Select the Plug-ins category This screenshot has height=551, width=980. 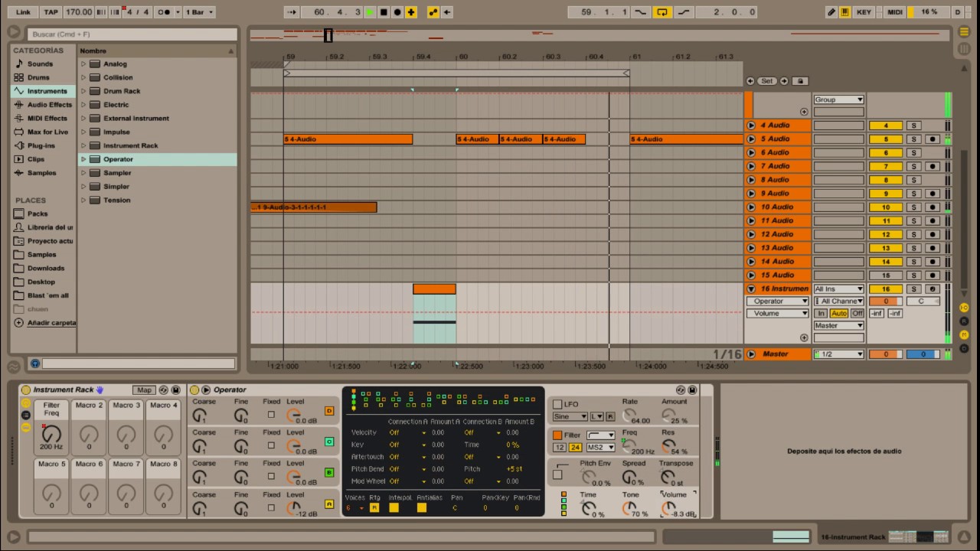(41, 145)
